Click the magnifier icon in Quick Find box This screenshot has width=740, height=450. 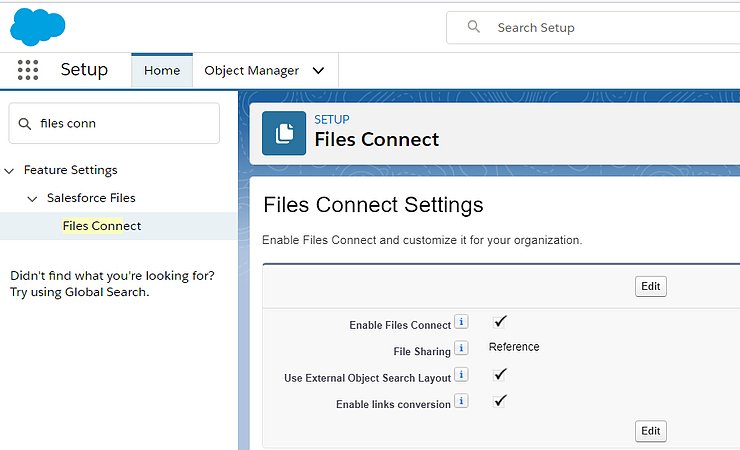(23, 123)
